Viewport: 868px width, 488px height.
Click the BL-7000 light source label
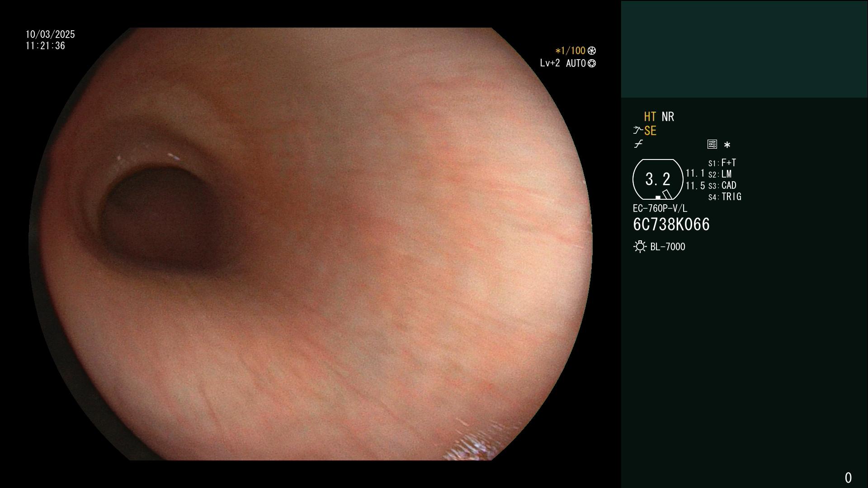(668, 247)
